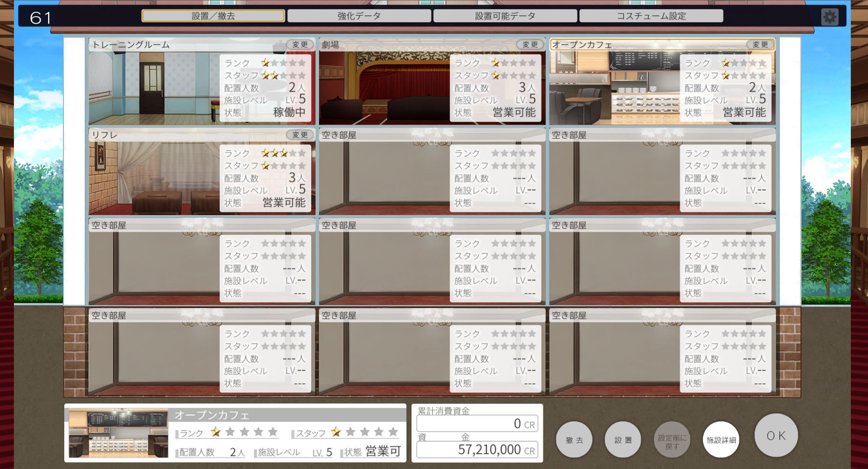Click the 資金 amount field

click(x=477, y=449)
